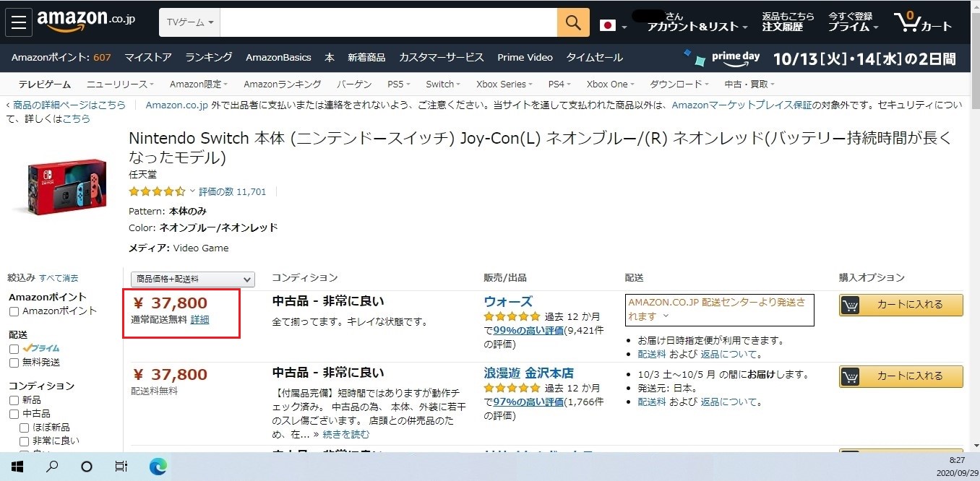Open Cortana from the taskbar
This screenshot has width=980, height=481.
pos(87,467)
